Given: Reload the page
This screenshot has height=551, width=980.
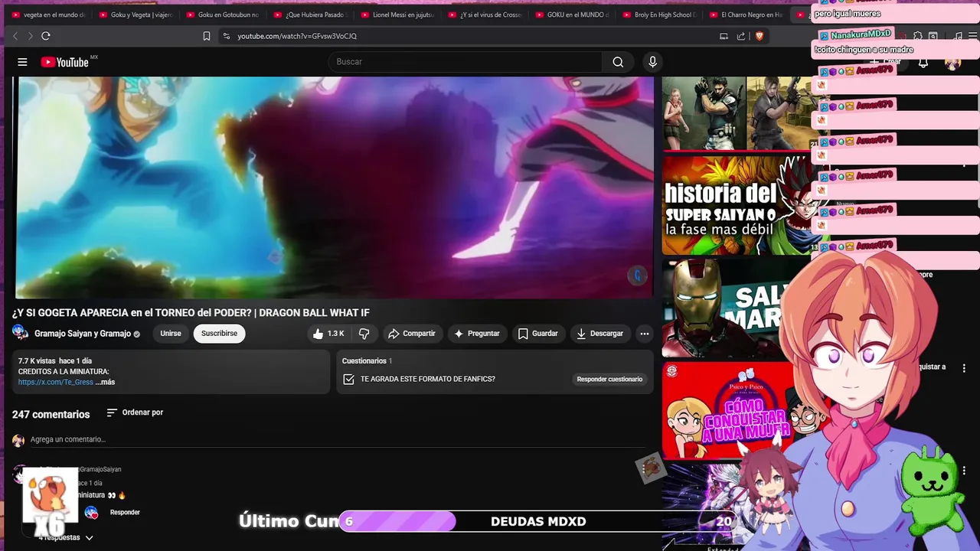Looking at the screenshot, I should tap(46, 36).
